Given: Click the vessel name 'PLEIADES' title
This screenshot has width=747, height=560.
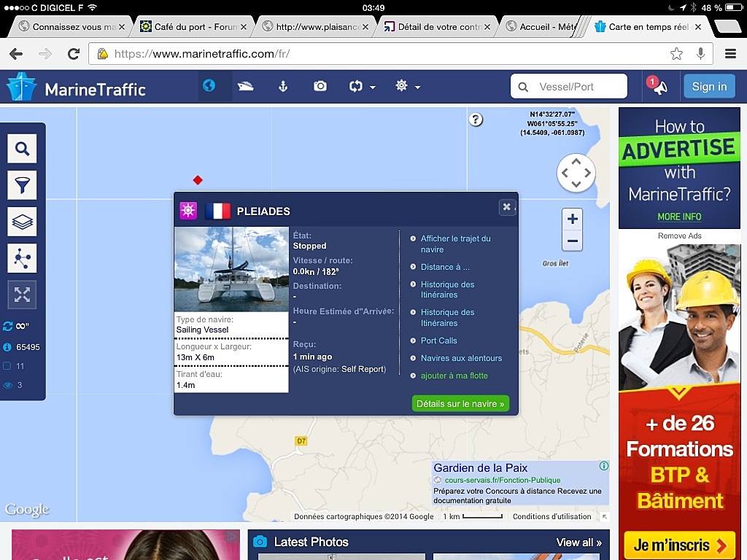Looking at the screenshot, I should pos(263,211).
